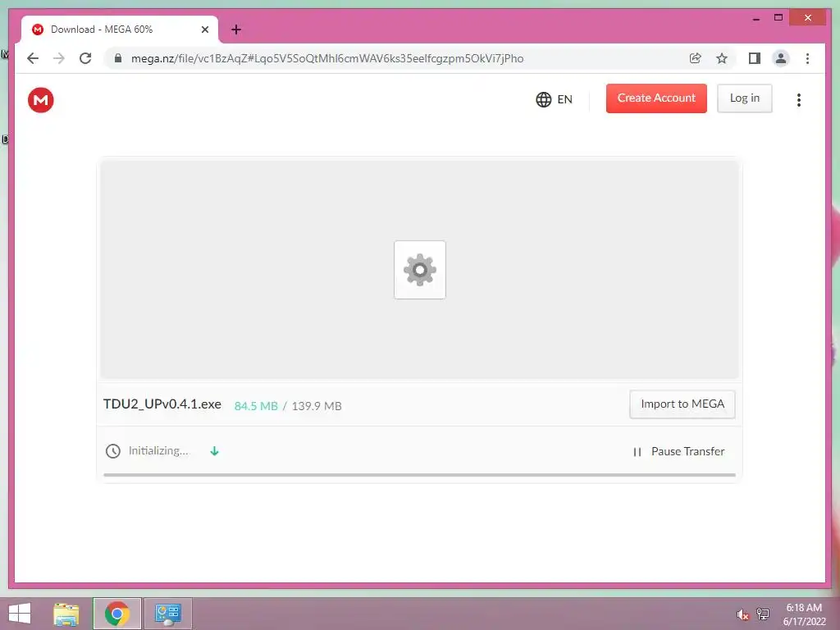Screen dimensions: 840x630
Task: Click the download progress bar
Action: [x=419, y=475]
